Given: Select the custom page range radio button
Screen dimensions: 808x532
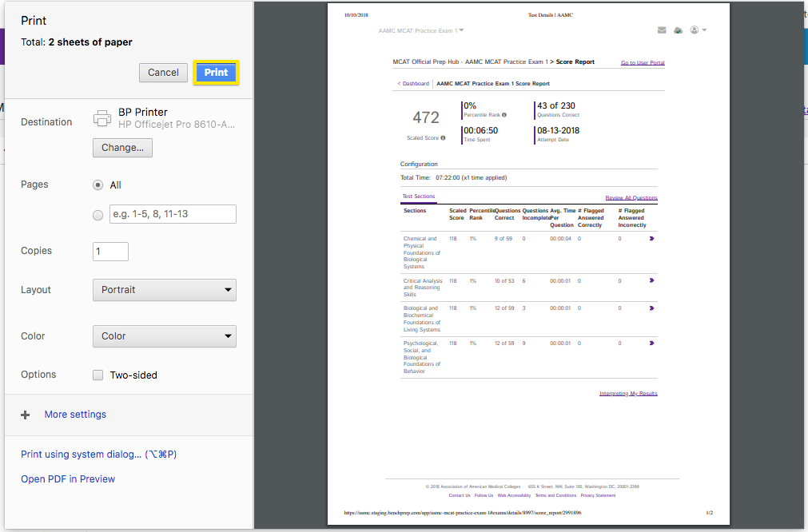Looking at the screenshot, I should tap(98, 214).
